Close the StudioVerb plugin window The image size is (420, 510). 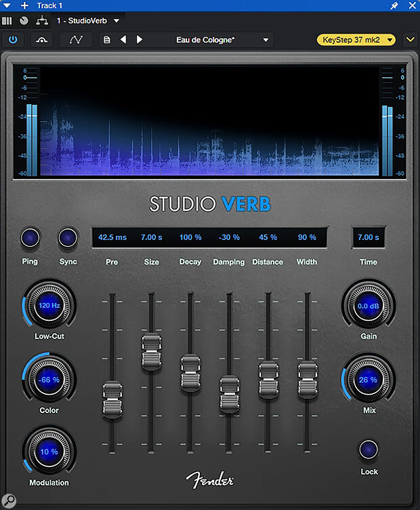pyautogui.click(x=412, y=5)
